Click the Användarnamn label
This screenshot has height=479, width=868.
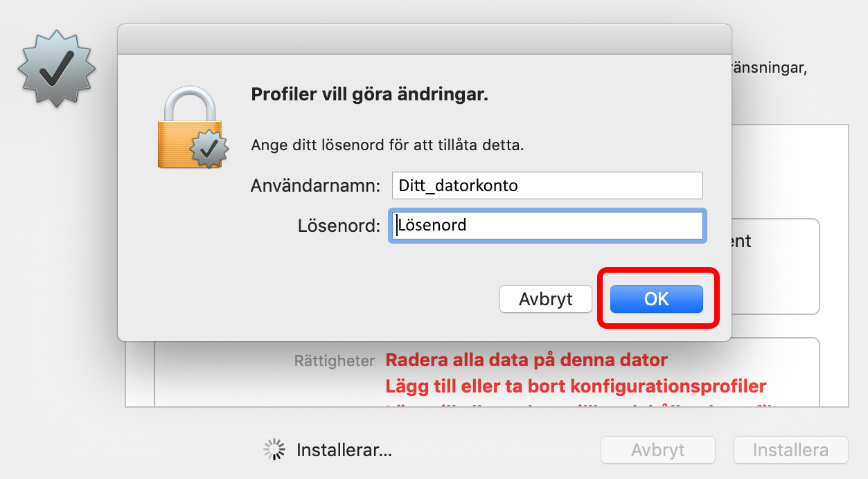(316, 186)
